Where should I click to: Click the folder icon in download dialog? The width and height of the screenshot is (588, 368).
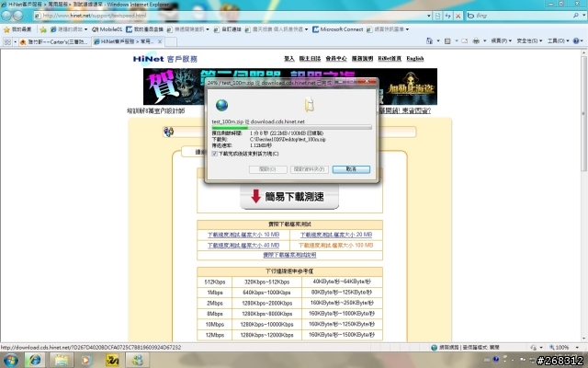click(x=310, y=105)
